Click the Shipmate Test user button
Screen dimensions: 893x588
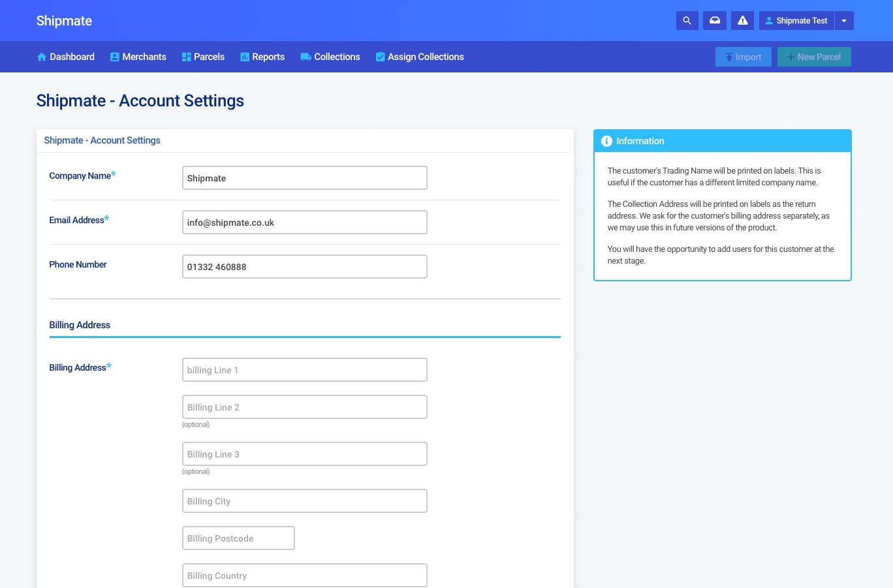coord(796,21)
